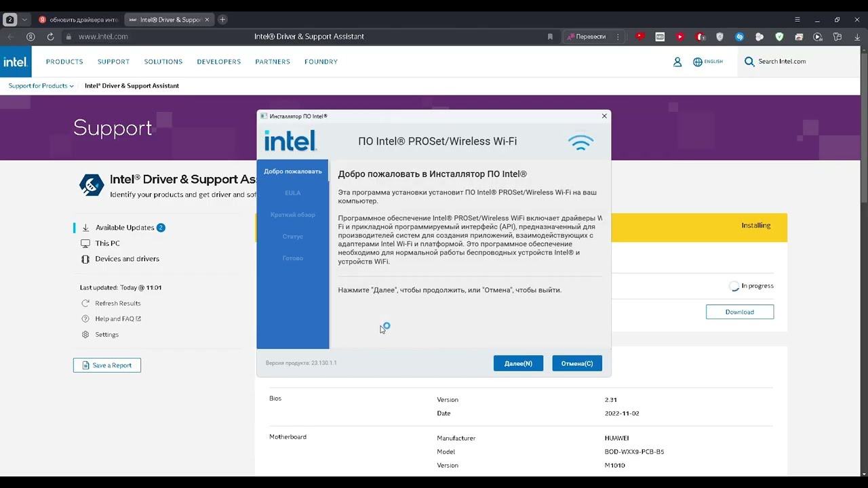Open the SUPPORT menu
Screen dimensions: 868x488
pos(113,62)
